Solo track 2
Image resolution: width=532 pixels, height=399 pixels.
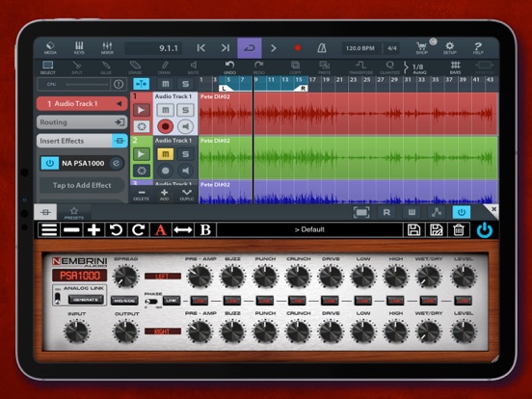coord(185,154)
